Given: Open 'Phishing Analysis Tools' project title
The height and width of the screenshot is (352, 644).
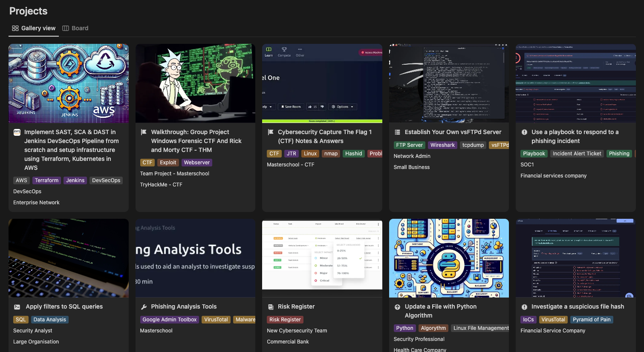Looking at the screenshot, I should 184,306.
